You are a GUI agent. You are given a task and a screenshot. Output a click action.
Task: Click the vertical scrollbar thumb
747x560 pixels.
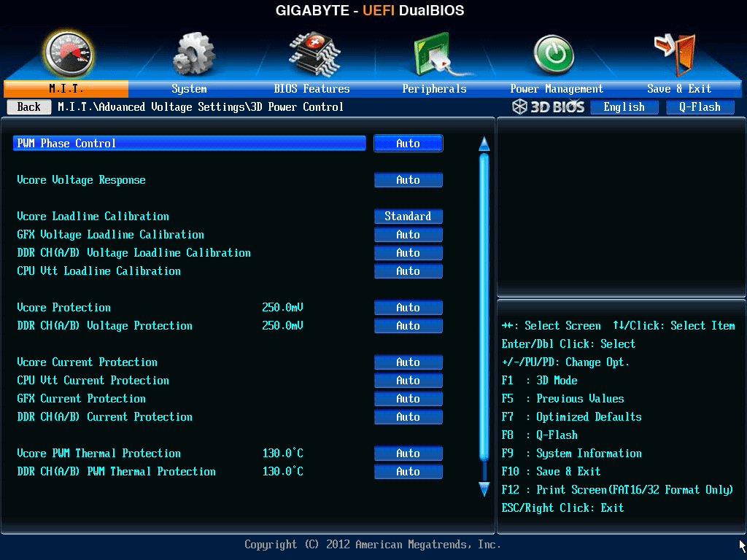[484, 307]
